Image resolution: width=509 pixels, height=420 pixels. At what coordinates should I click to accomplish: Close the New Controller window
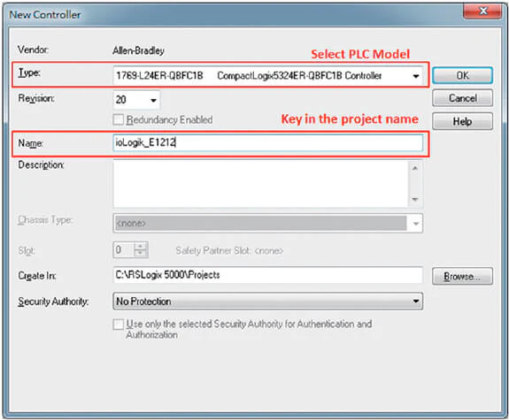482,11
